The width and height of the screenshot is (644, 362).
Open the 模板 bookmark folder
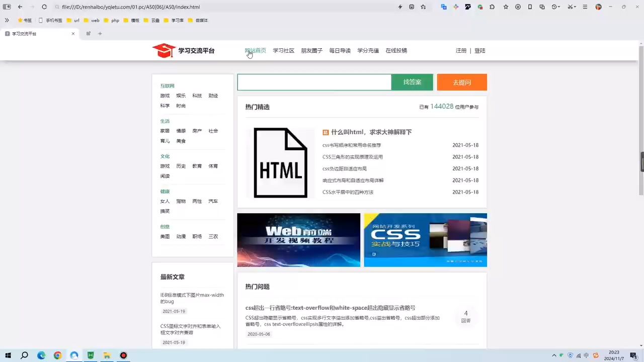(131, 21)
